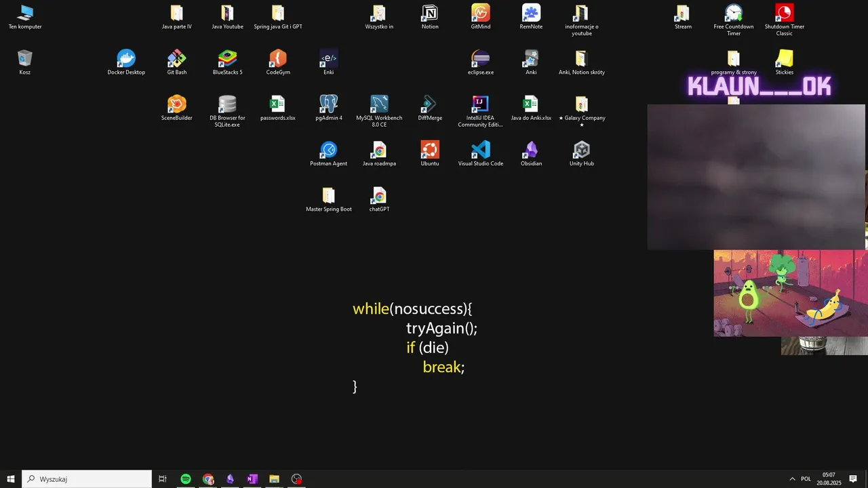
Task: Open Task View in taskbar
Action: [x=163, y=479]
